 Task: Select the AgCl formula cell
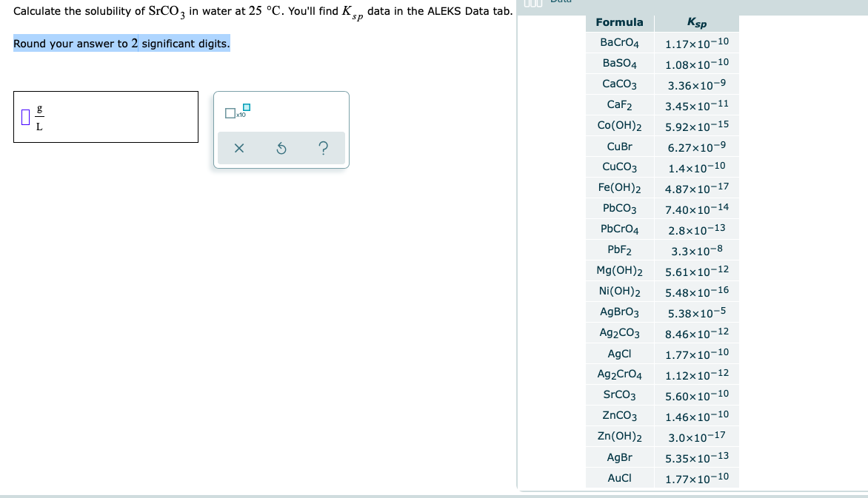coord(619,354)
